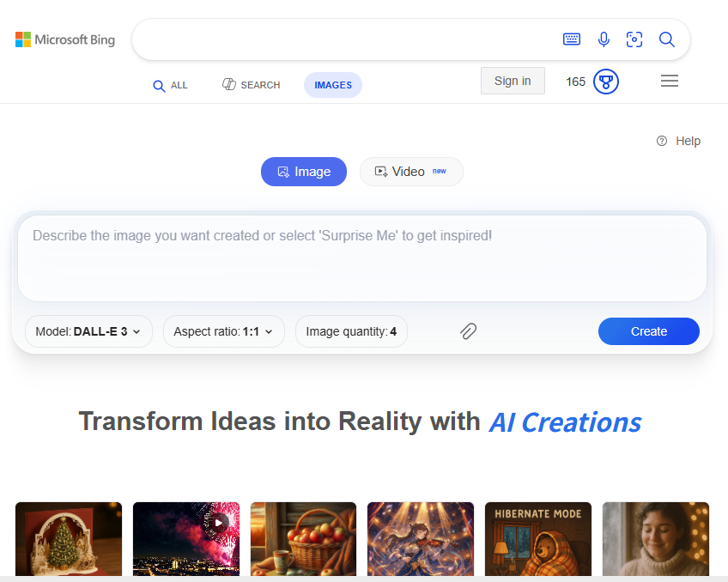
Task: Click the search magnifier icon
Action: pos(667,39)
